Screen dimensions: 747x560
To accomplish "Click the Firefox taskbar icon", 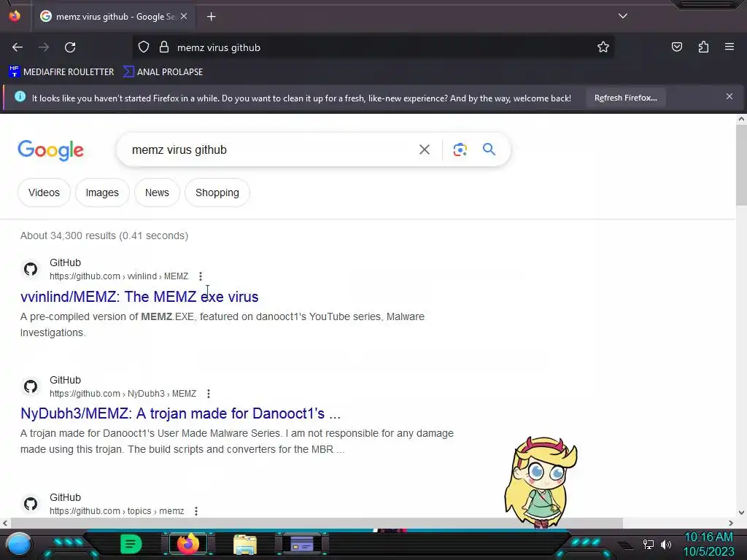I will tap(188, 544).
